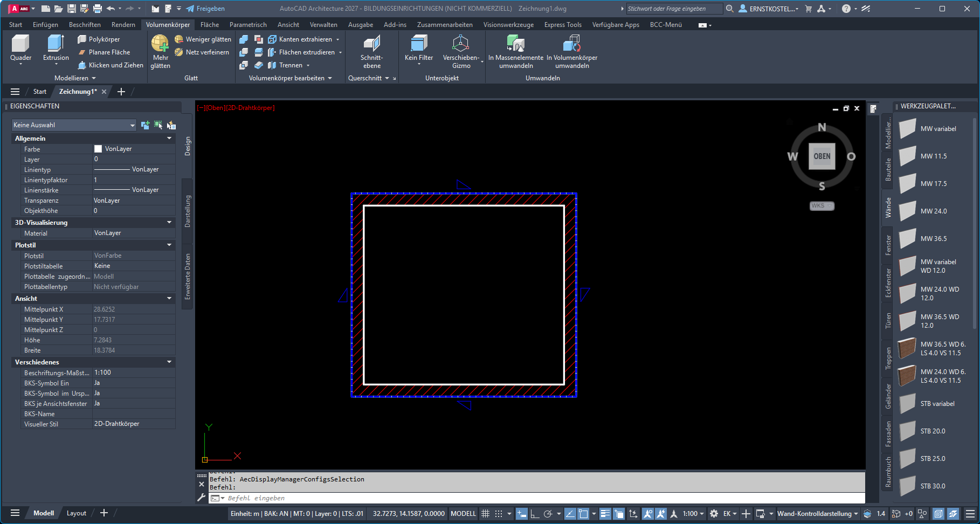Image resolution: width=980 pixels, height=524 pixels.
Task: Switch to the Layout tab
Action: [76, 513]
